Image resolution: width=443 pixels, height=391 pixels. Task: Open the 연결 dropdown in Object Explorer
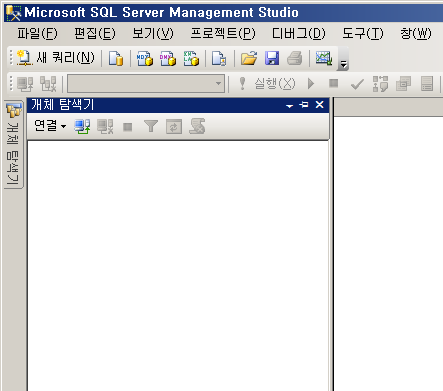[x=50, y=126]
